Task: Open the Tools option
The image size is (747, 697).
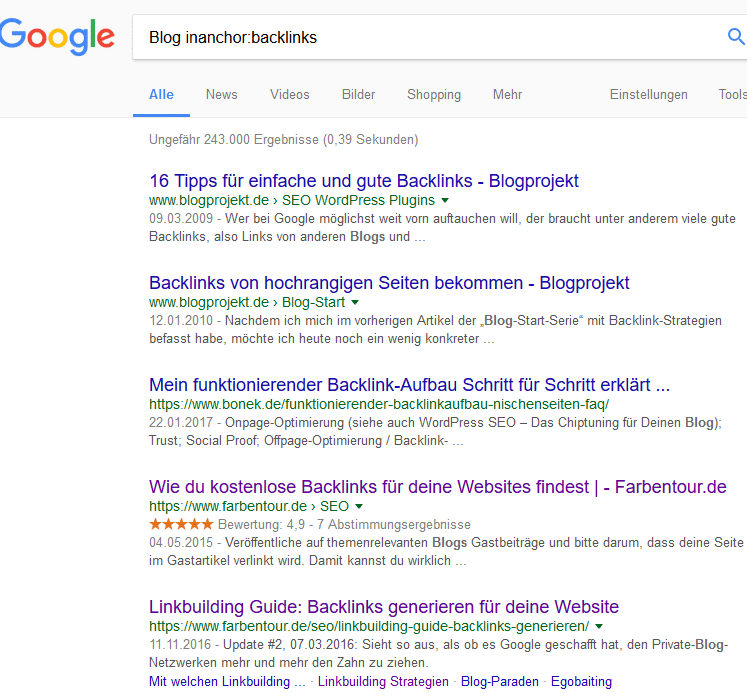Action: pos(733,94)
